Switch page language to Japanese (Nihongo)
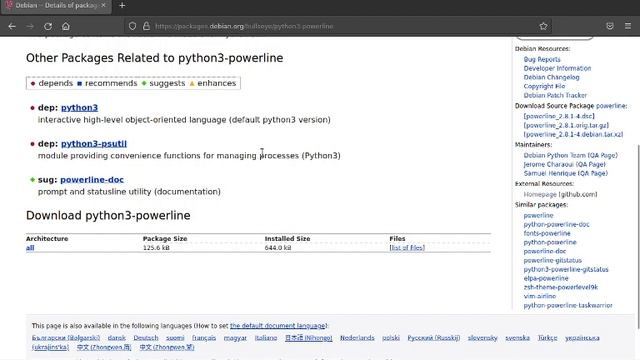This screenshot has width=640, height=360. point(309,338)
